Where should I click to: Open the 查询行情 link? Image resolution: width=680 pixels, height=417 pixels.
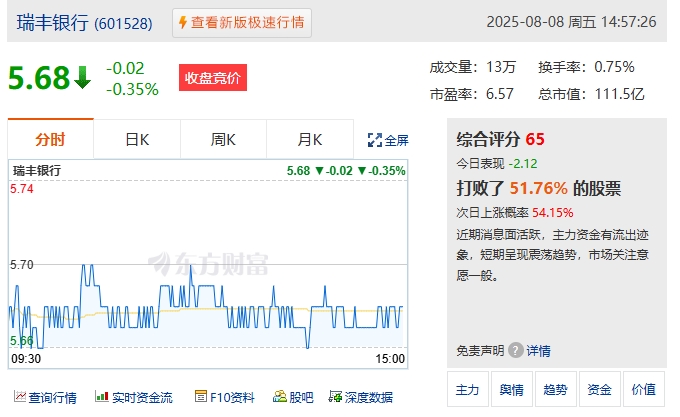coord(52,397)
